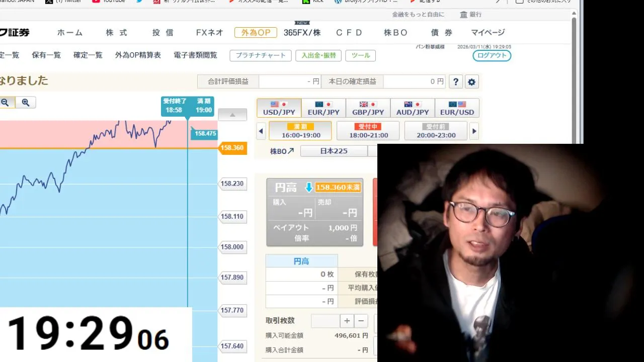This screenshot has width=644, height=362.
Task: Select the GBP/JPY currency pair tab
Action: coord(368,108)
